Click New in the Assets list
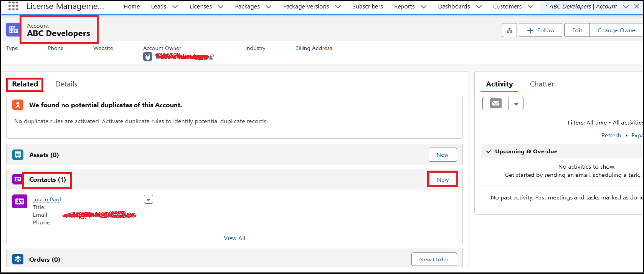This screenshot has width=644, height=274. (443, 155)
